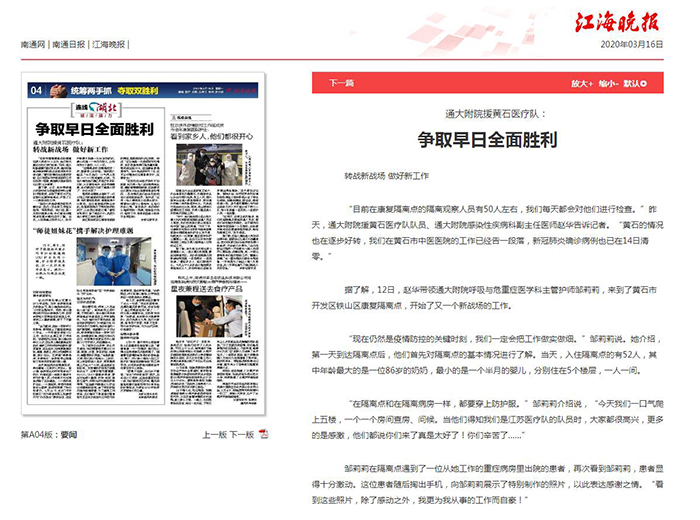This screenshot has height=520, width=700.
Task: Click 放大+ to enlarge article text
Action: pos(583,85)
